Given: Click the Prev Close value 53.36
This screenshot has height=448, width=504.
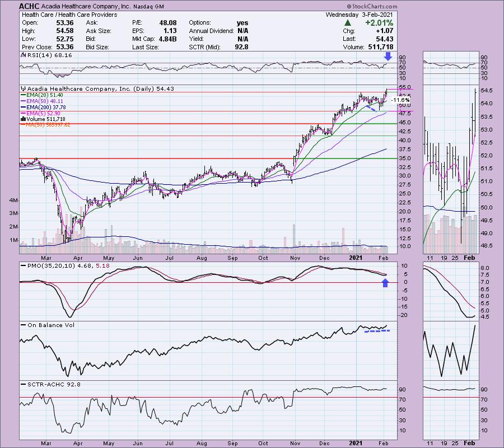Looking at the screenshot, I should tap(65, 47).
